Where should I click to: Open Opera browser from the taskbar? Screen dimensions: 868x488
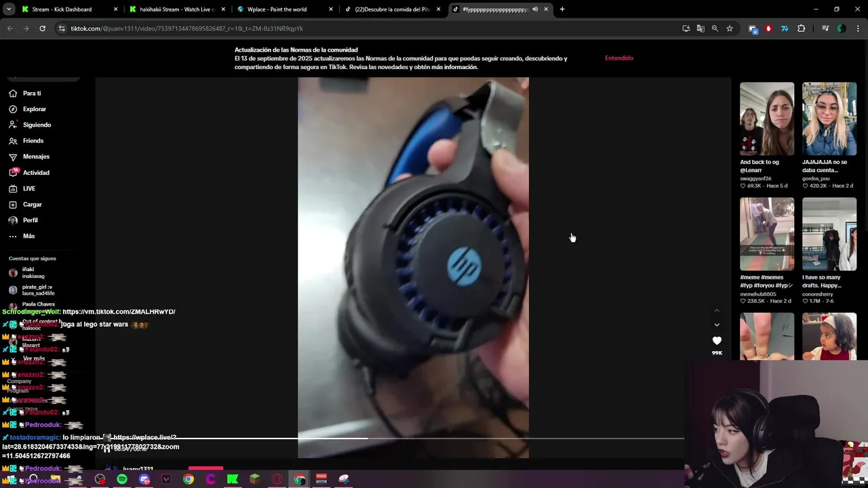tap(277, 479)
